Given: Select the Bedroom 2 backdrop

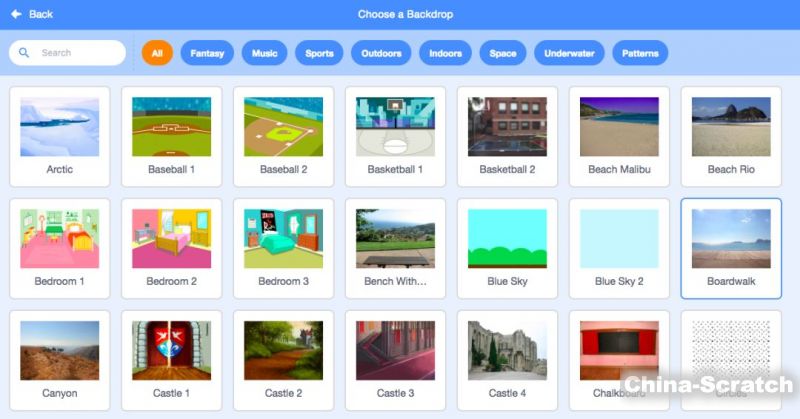Looking at the screenshot, I should (172, 248).
